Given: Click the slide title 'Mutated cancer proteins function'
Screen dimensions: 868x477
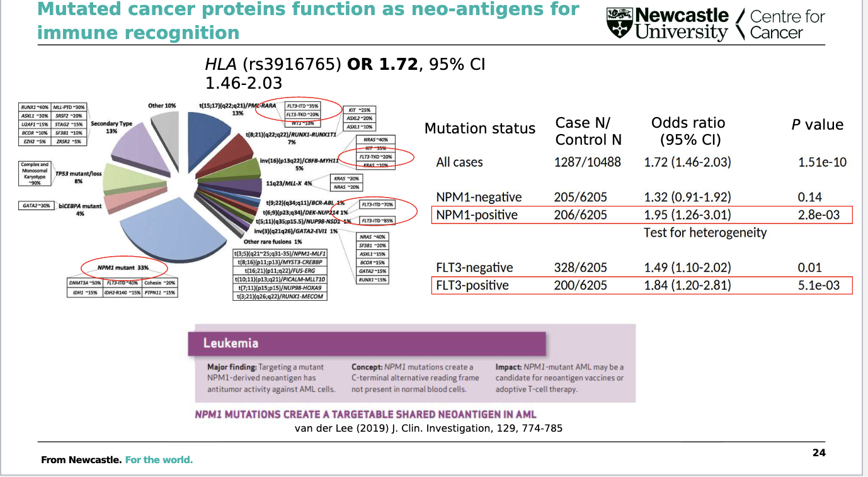Looking at the screenshot, I should coord(309,20).
